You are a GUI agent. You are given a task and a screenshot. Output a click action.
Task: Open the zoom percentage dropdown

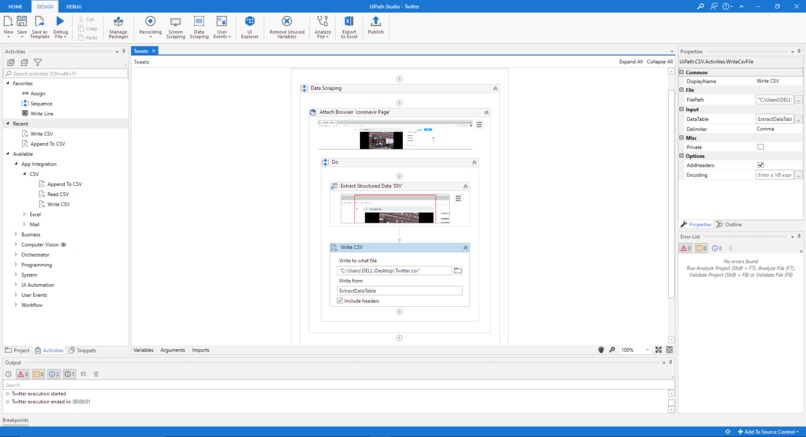point(646,350)
